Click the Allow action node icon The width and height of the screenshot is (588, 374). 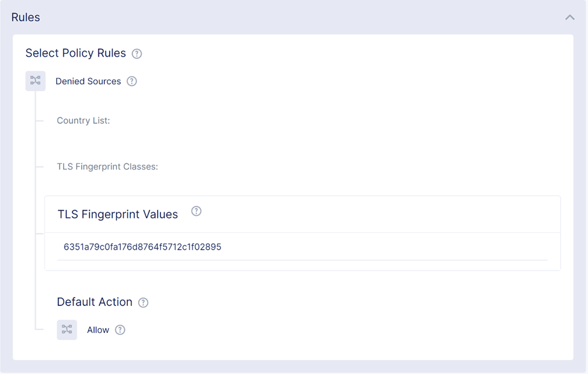67,330
